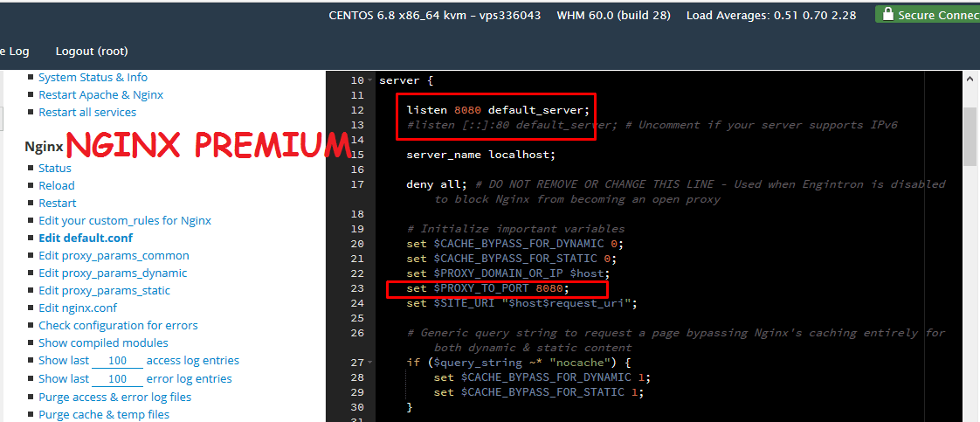Open Edit your custom_rules for Nginx
Image resolution: width=980 pixels, height=422 pixels.
point(125,221)
